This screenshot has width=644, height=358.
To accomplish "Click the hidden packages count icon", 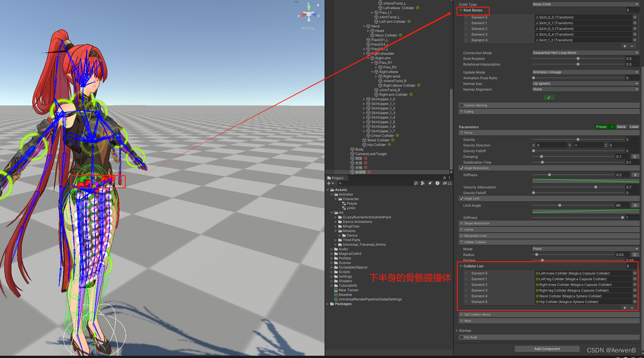I will [x=447, y=184].
